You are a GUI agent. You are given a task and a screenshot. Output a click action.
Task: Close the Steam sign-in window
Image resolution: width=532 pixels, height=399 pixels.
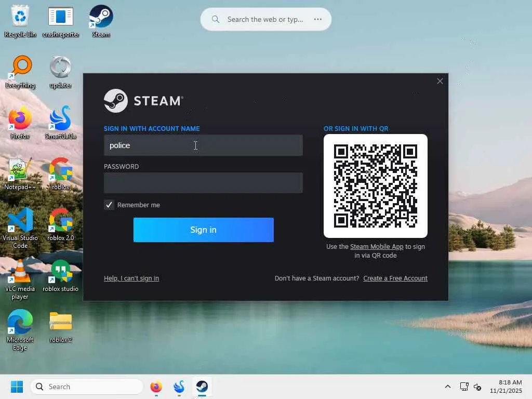pos(440,81)
